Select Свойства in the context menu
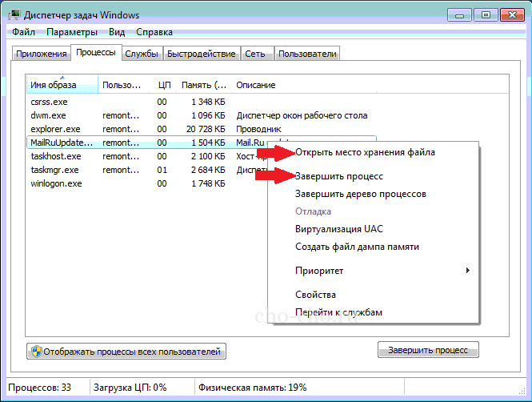This screenshot has width=532, height=402. [x=315, y=295]
